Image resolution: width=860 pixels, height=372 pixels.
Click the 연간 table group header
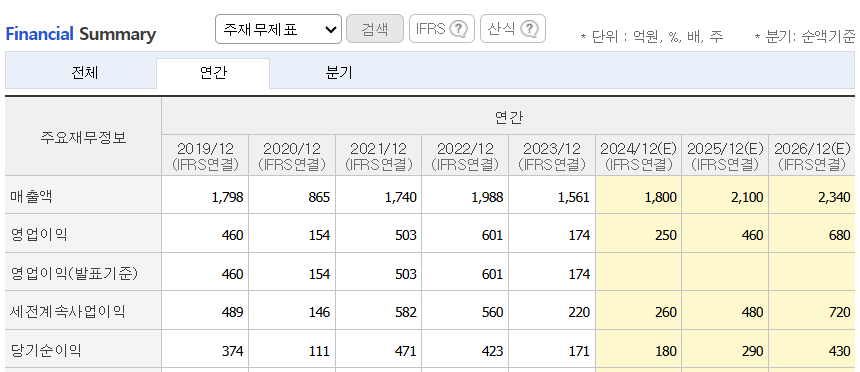pyautogui.click(x=508, y=116)
